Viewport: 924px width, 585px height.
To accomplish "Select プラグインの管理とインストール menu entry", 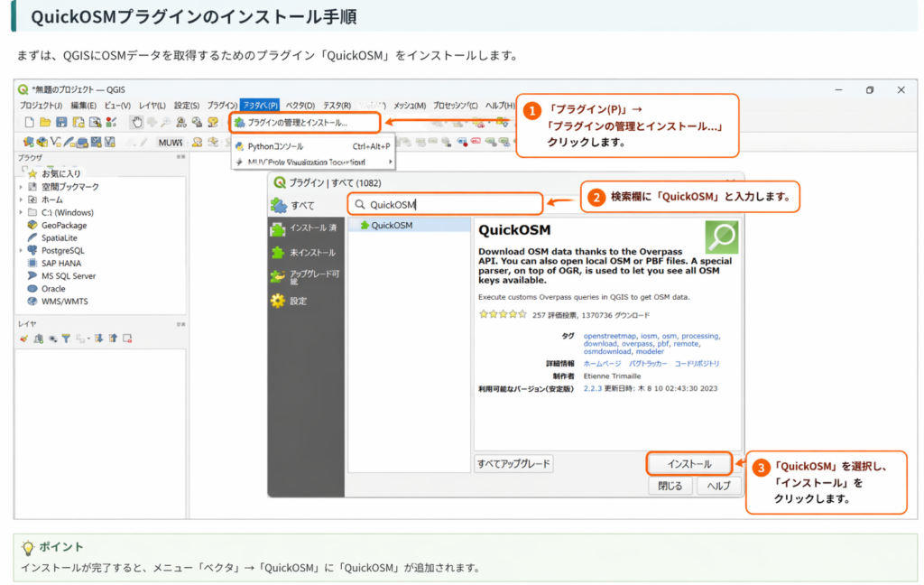I will coord(297,122).
